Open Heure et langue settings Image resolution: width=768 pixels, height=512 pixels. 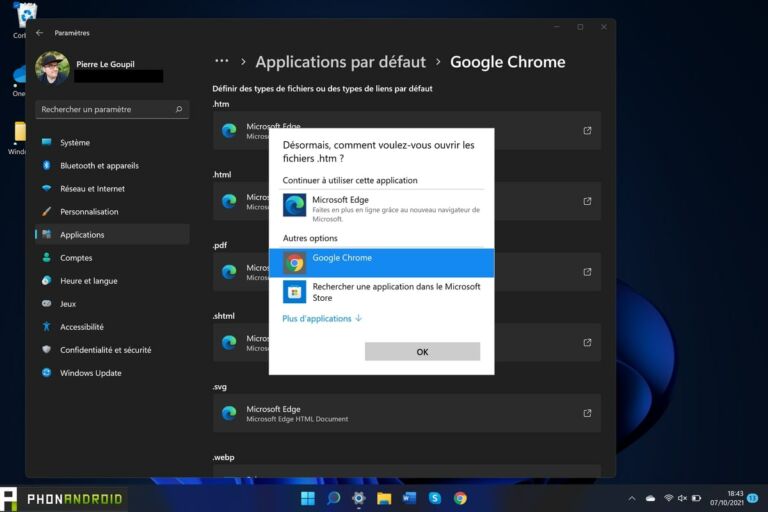click(x=112, y=281)
